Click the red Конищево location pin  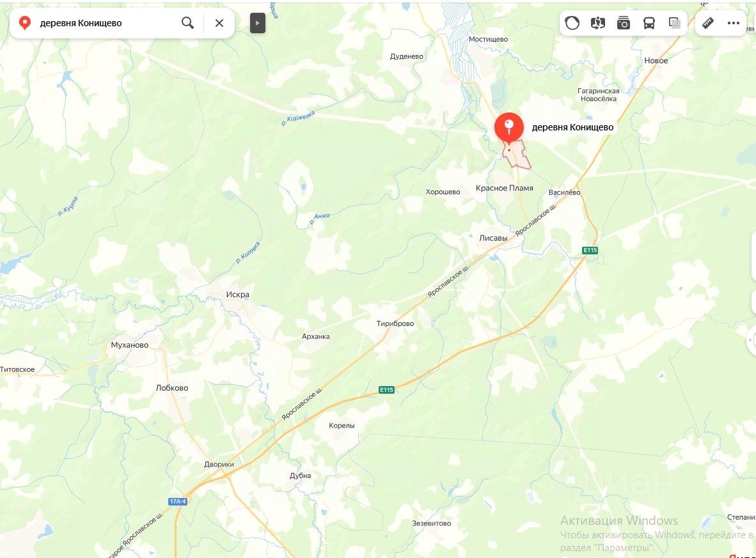[x=508, y=127]
